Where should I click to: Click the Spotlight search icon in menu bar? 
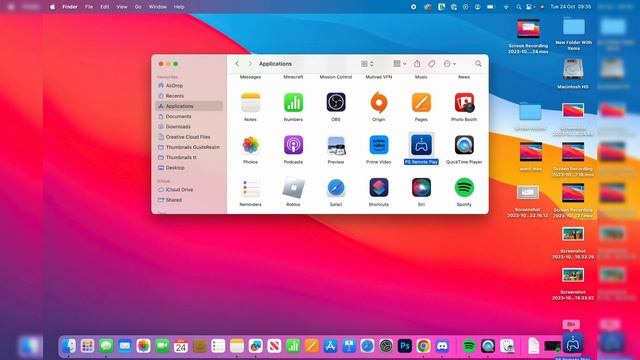(x=518, y=7)
